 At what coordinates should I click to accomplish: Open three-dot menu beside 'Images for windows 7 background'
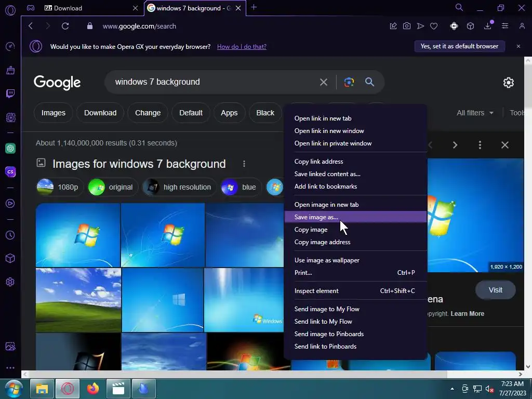(x=244, y=164)
